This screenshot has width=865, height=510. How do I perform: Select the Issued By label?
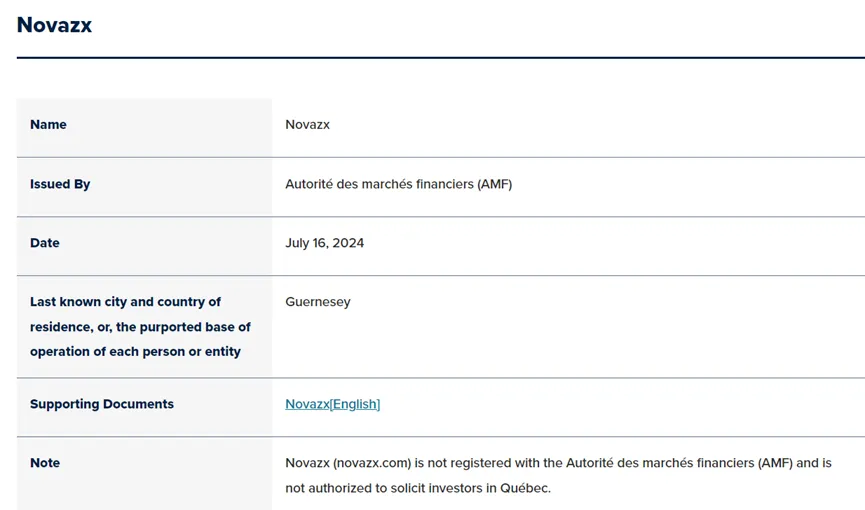click(x=60, y=184)
